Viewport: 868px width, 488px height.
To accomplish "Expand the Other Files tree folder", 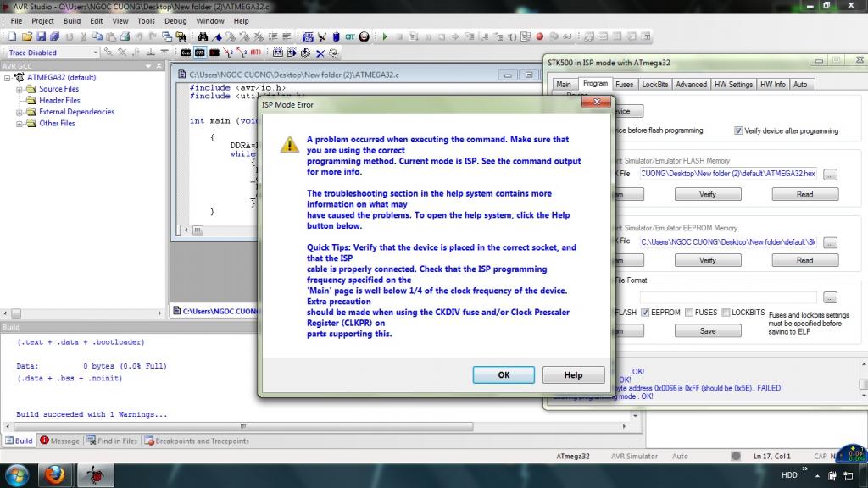I will pyautogui.click(x=19, y=124).
